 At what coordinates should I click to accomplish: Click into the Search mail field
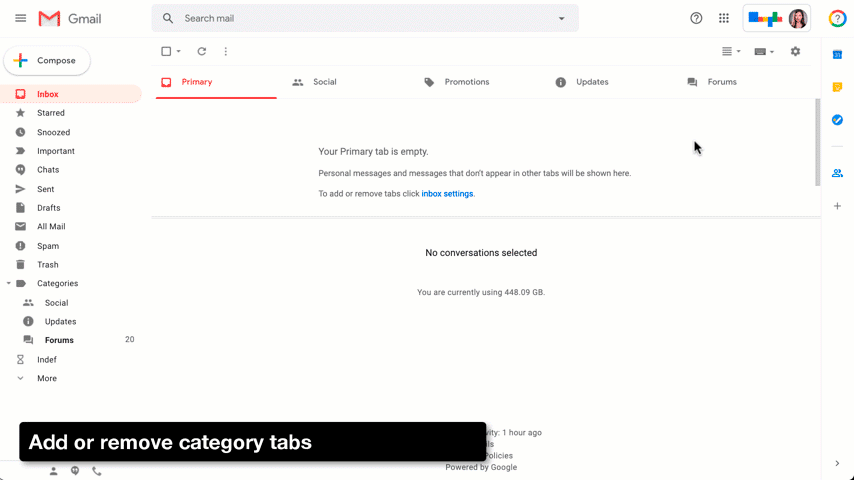coord(365,19)
